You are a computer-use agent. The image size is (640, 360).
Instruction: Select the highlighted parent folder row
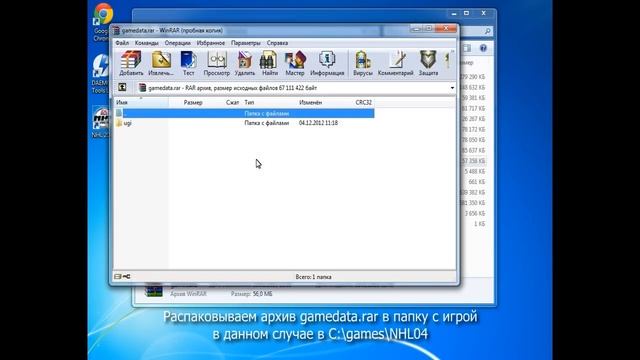pyautogui.click(x=244, y=113)
